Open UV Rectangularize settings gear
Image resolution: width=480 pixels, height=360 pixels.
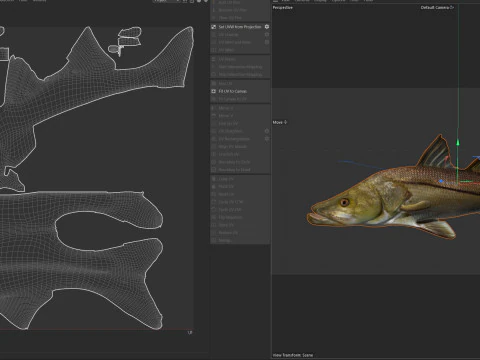267,139
